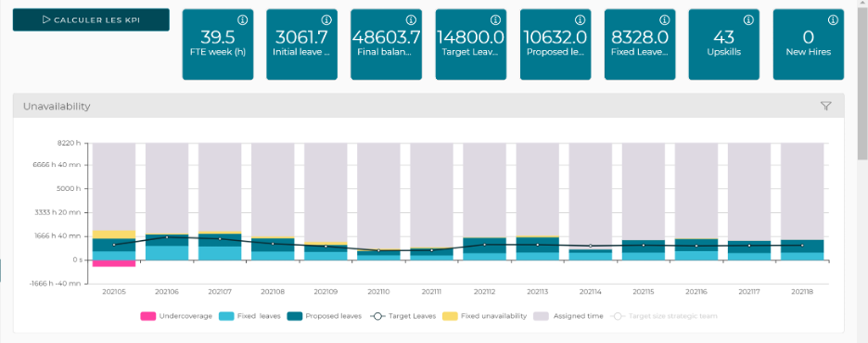Open info icon on Initial leave card

(326, 19)
